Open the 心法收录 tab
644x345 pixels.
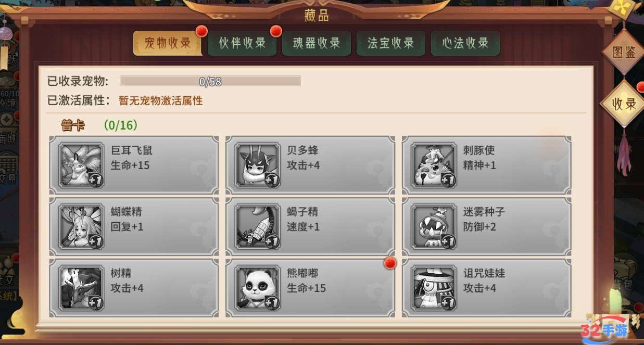click(465, 43)
